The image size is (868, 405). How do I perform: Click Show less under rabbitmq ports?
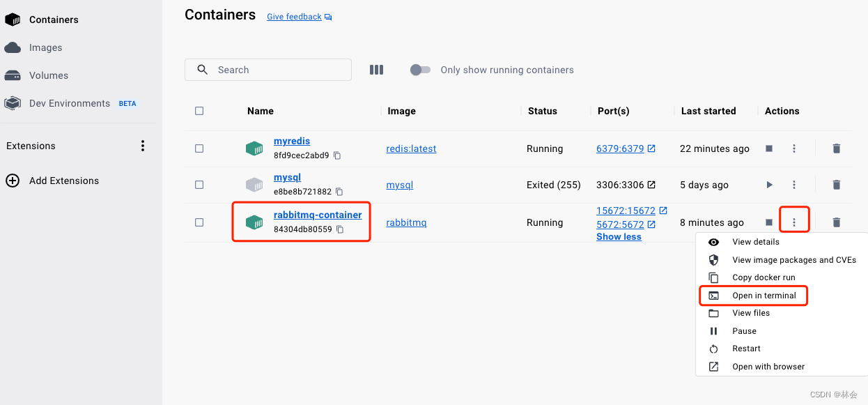619,237
